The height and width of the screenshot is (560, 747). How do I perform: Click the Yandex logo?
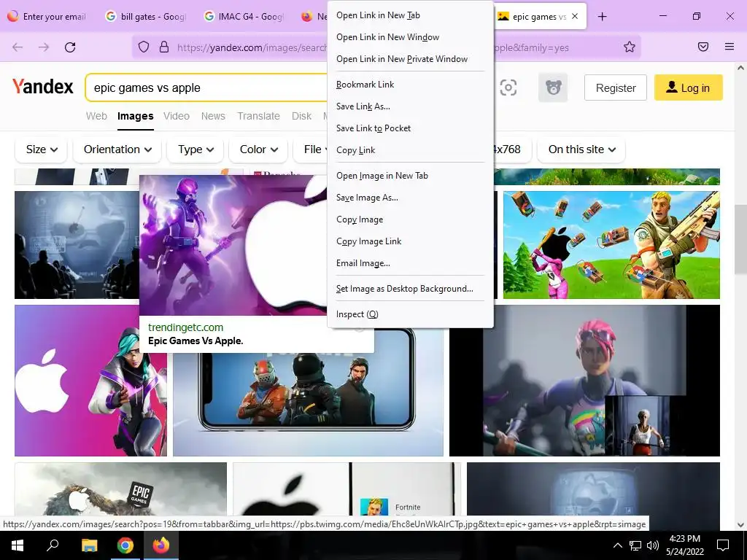43,87
